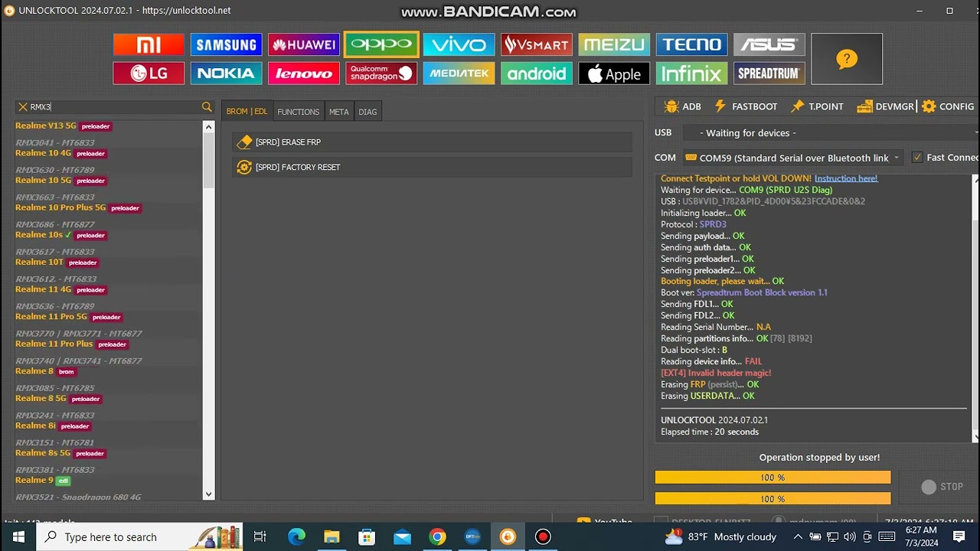Open ADB bug icon tool
This screenshot has width=980, height=551.
point(683,106)
